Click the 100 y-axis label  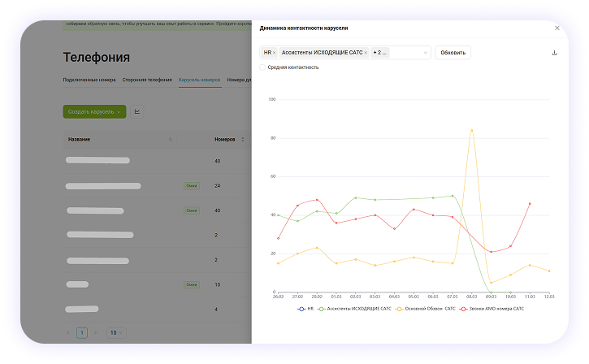(272, 100)
